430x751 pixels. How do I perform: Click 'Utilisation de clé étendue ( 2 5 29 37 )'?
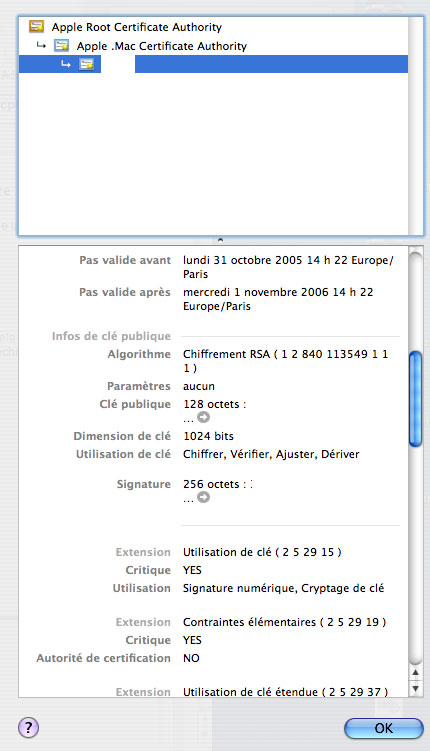pyautogui.click(x=285, y=692)
